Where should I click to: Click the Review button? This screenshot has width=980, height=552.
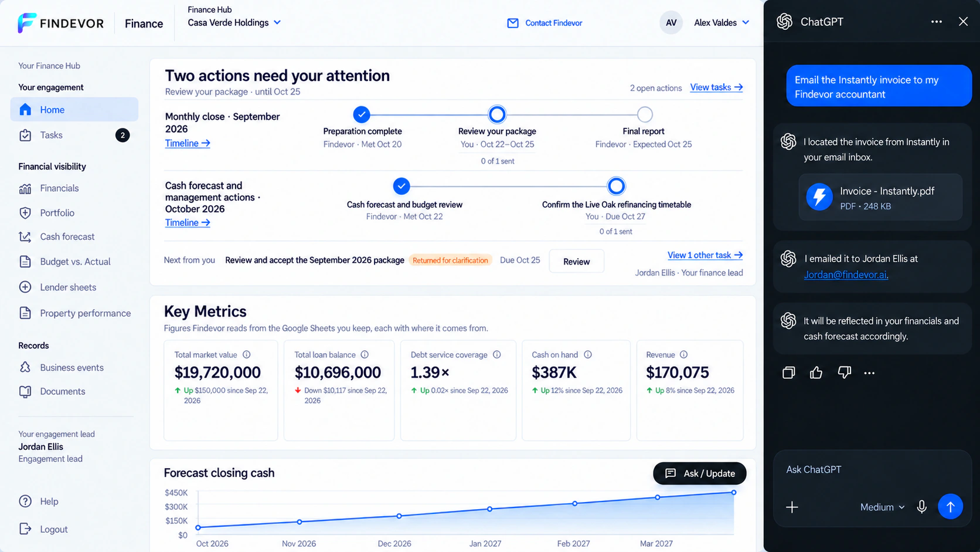coord(577,262)
